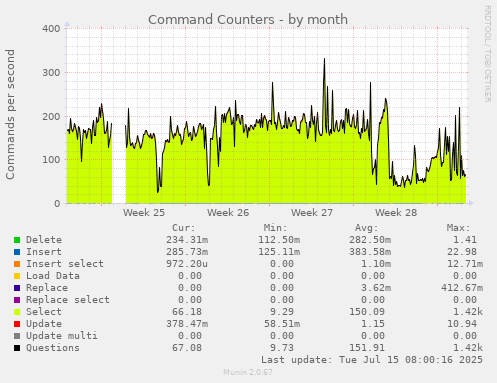Click the 'Load Data' legend label
Image resolution: width=497 pixels, height=383 pixels.
[x=53, y=276]
